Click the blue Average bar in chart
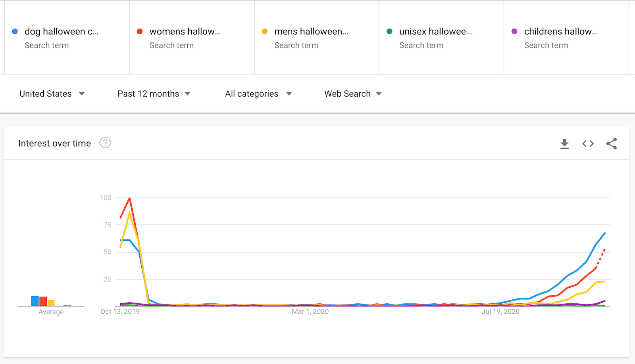The width and height of the screenshot is (635, 364). point(35,301)
